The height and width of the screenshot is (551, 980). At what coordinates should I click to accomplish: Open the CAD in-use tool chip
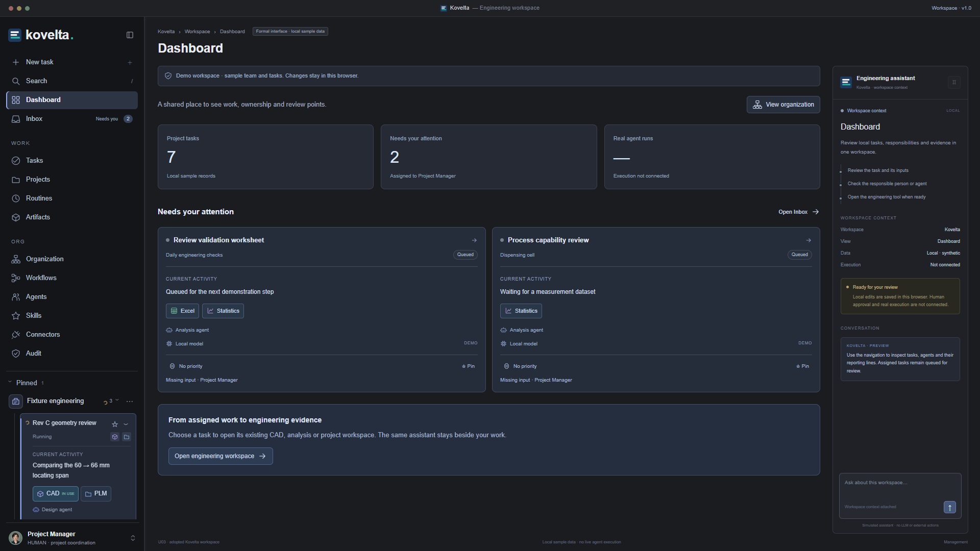point(56,494)
